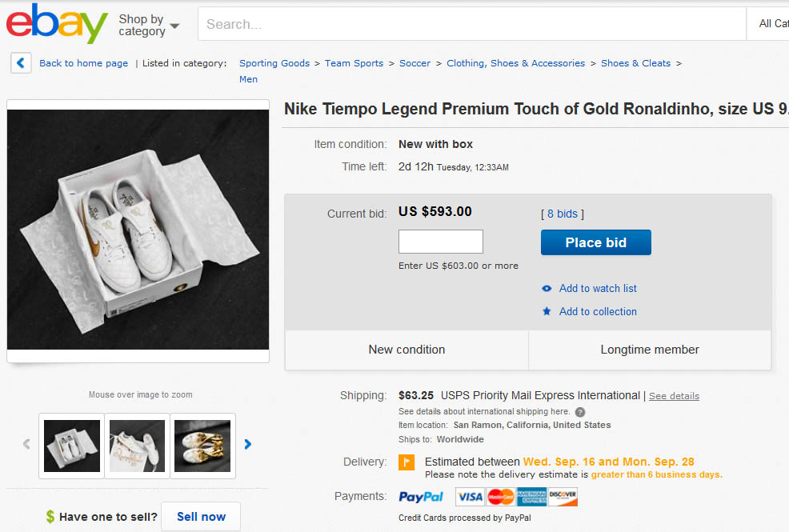Click inside the bid amount input field
Image resolution: width=789 pixels, height=532 pixels.
click(x=440, y=241)
